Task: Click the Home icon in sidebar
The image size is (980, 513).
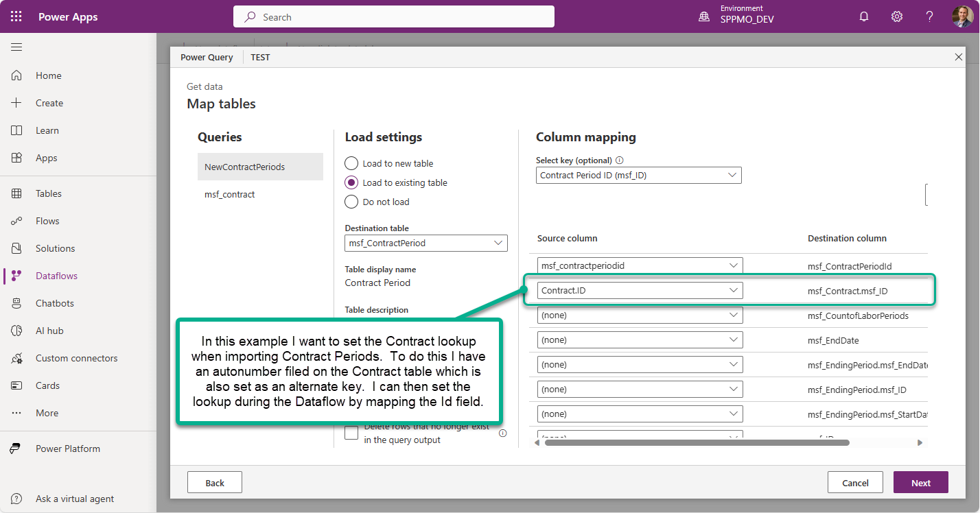Action: 17,75
